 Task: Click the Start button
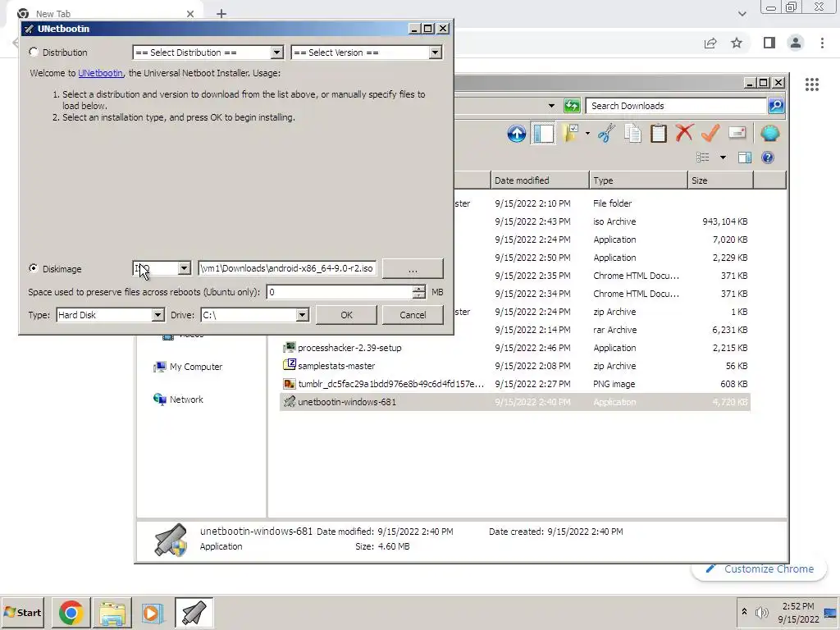(23, 612)
